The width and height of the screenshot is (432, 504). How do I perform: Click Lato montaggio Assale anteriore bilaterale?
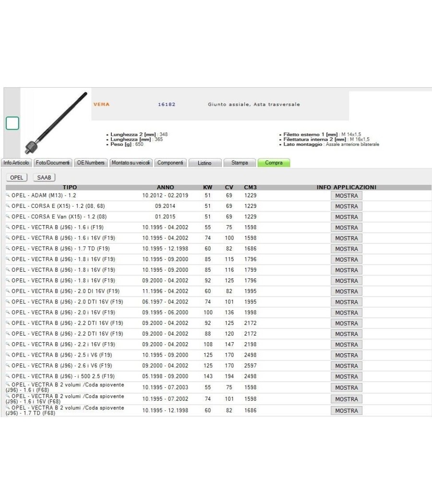point(331,144)
